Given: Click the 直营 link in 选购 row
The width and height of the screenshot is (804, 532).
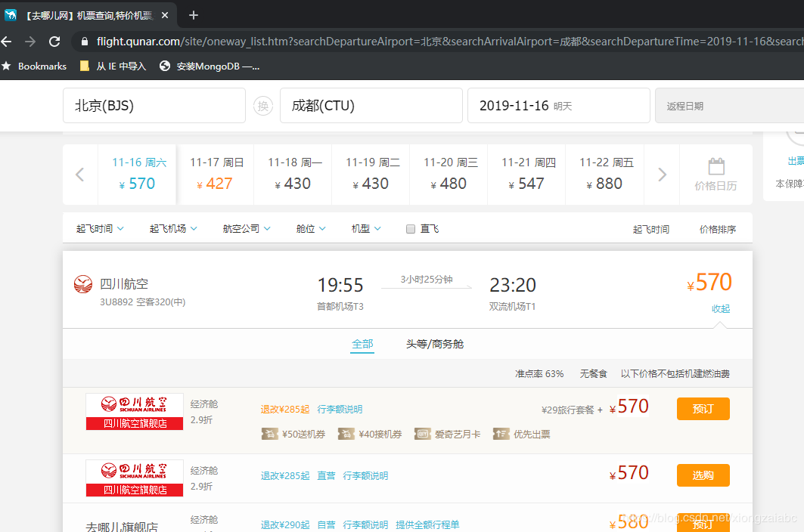Looking at the screenshot, I should pyautogui.click(x=326, y=475).
